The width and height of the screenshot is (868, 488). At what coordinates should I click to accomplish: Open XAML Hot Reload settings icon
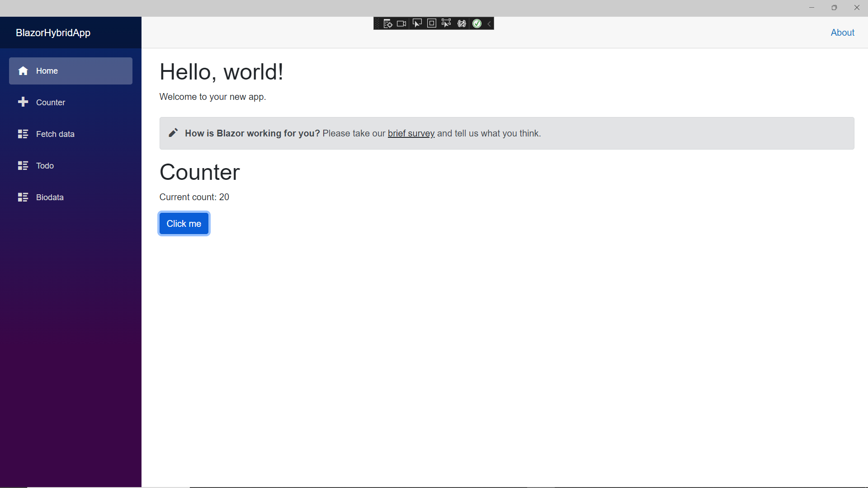(x=462, y=23)
